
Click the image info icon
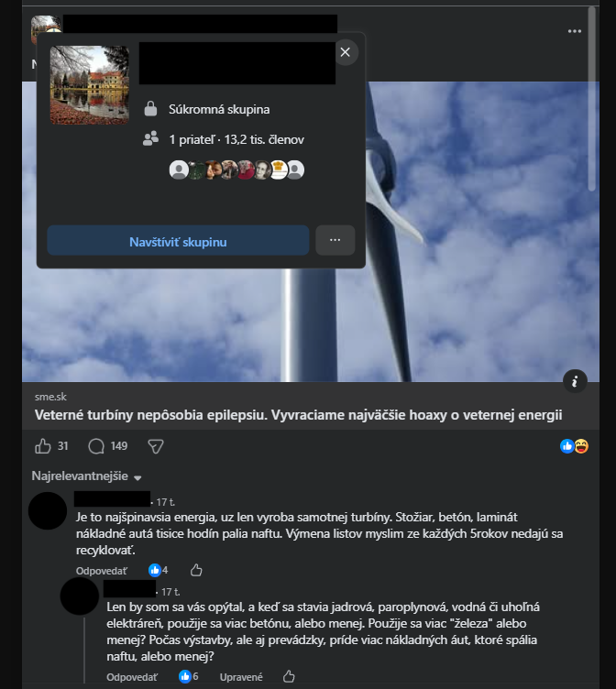pos(575,381)
